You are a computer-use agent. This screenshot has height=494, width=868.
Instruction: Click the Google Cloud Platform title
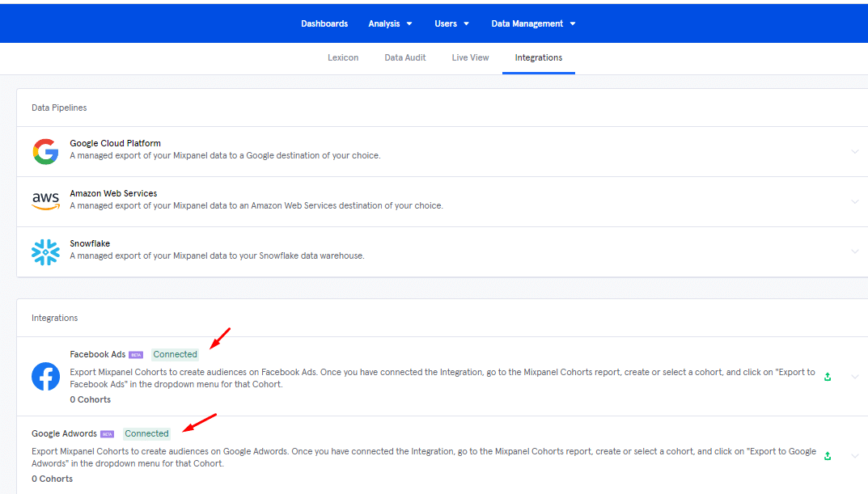[x=115, y=143]
